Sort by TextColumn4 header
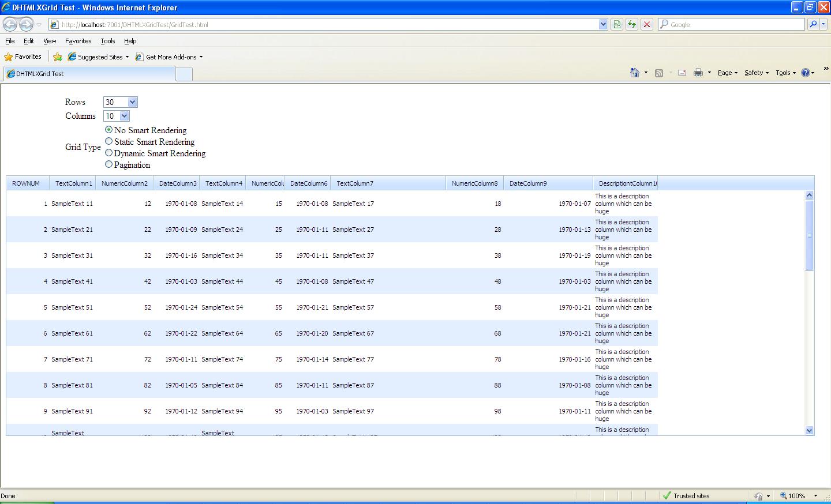 click(223, 183)
